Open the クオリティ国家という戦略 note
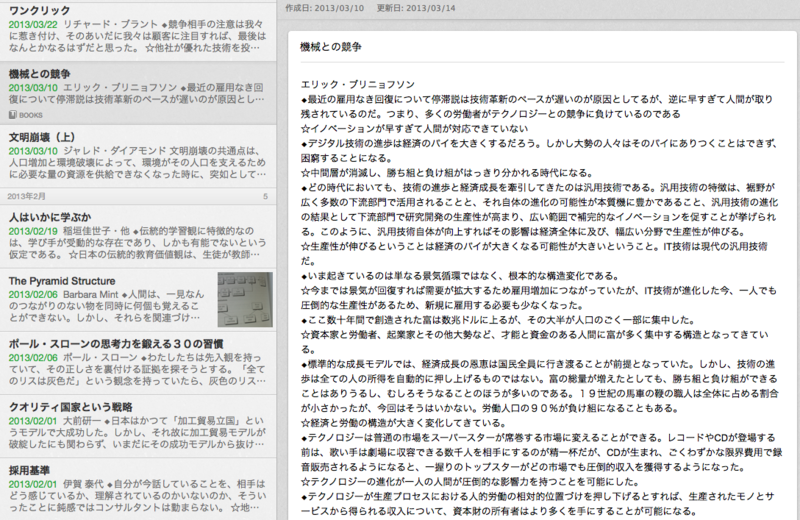 138,427
